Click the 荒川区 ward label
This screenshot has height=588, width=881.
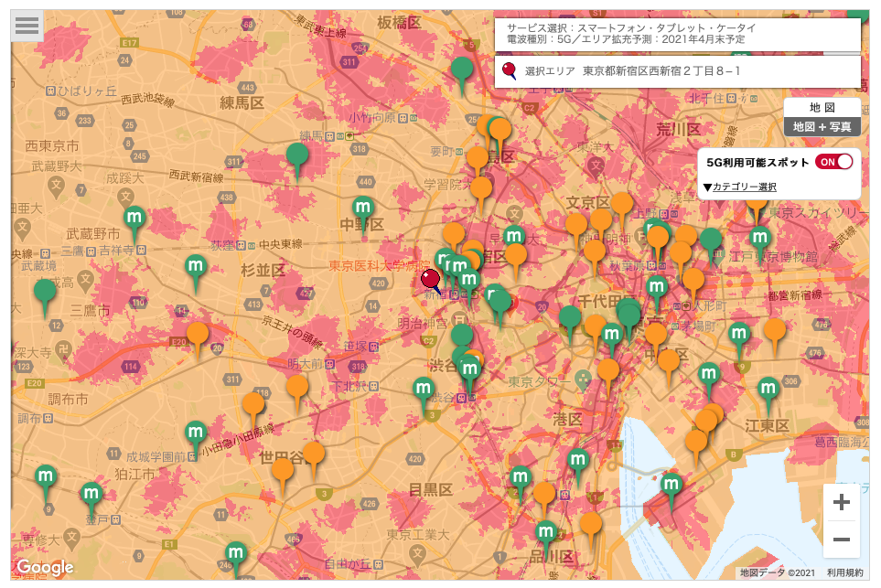679,130
